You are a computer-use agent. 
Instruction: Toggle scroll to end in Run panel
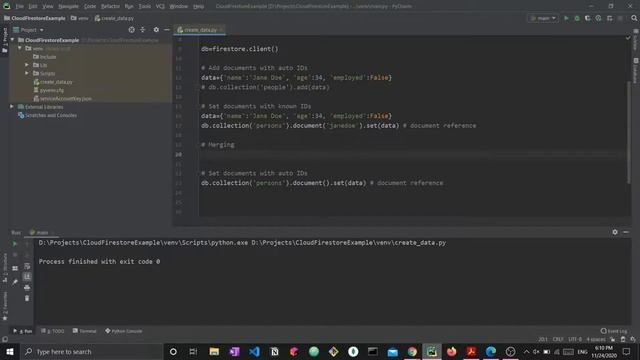tap(27, 276)
